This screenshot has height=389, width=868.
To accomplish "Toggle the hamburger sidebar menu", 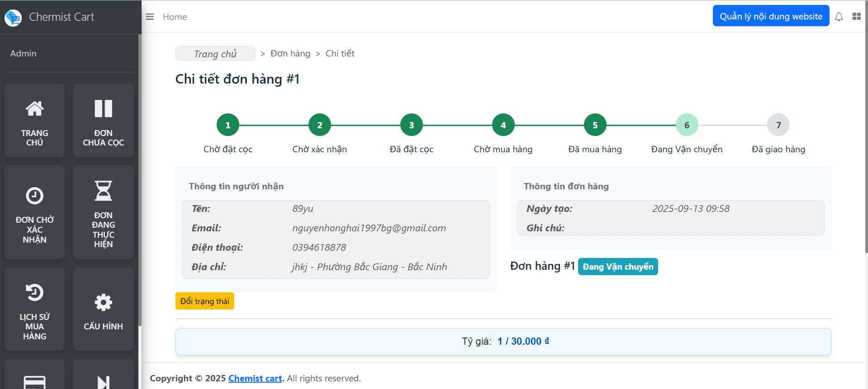I will point(150,17).
